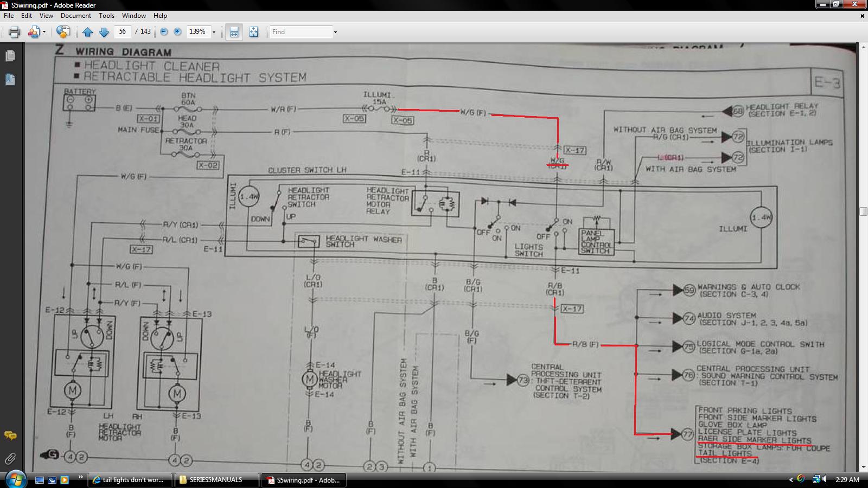The width and height of the screenshot is (868, 488).
Task: Expand the collaborate icon dropdown arrow
Action: click(44, 32)
